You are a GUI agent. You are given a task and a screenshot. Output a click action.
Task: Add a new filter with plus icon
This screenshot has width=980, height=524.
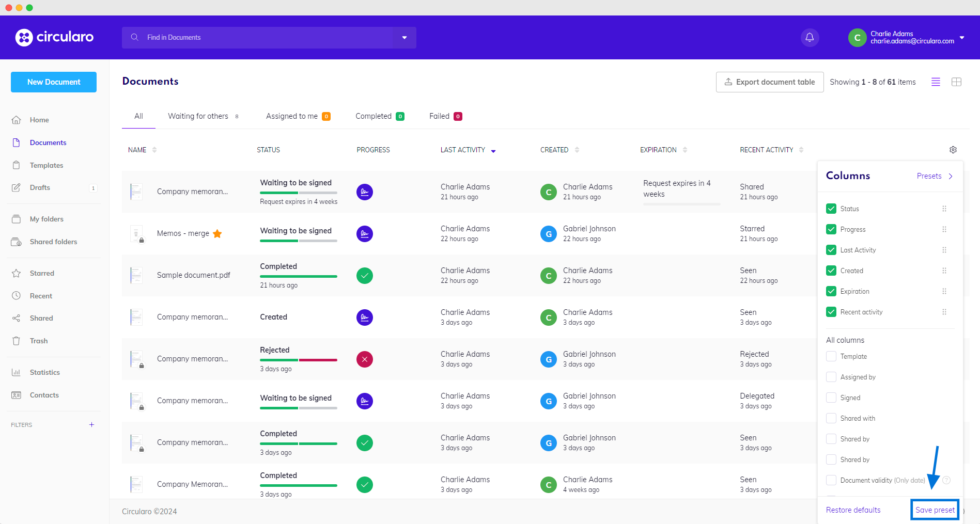(x=91, y=425)
